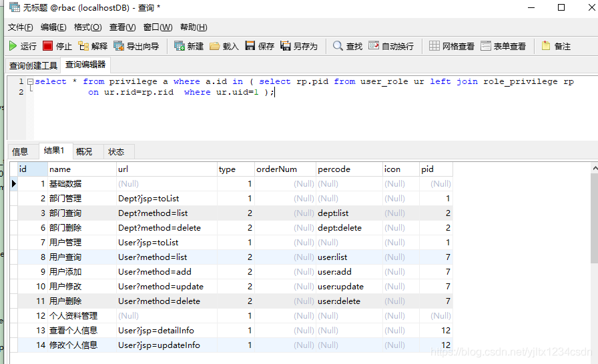Load a query file (载入)
This screenshot has width=598, height=364.
pyautogui.click(x=224, y=46)
